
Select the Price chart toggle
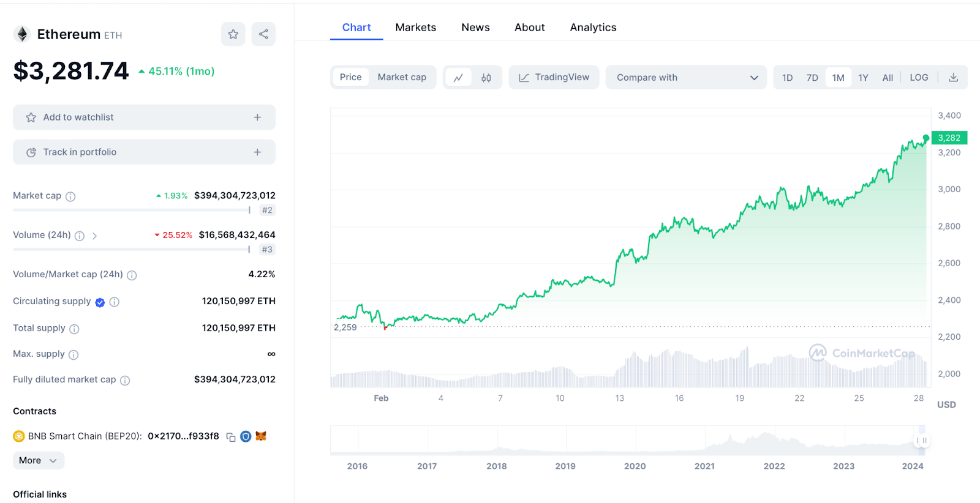(350, 77)
